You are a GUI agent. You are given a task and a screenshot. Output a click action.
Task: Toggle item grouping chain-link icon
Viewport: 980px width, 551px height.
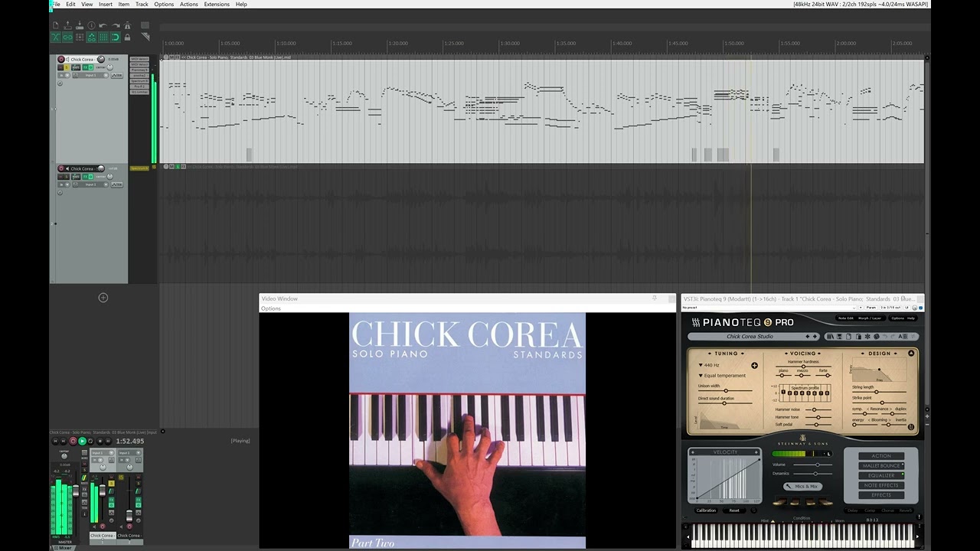click(67, 37)
